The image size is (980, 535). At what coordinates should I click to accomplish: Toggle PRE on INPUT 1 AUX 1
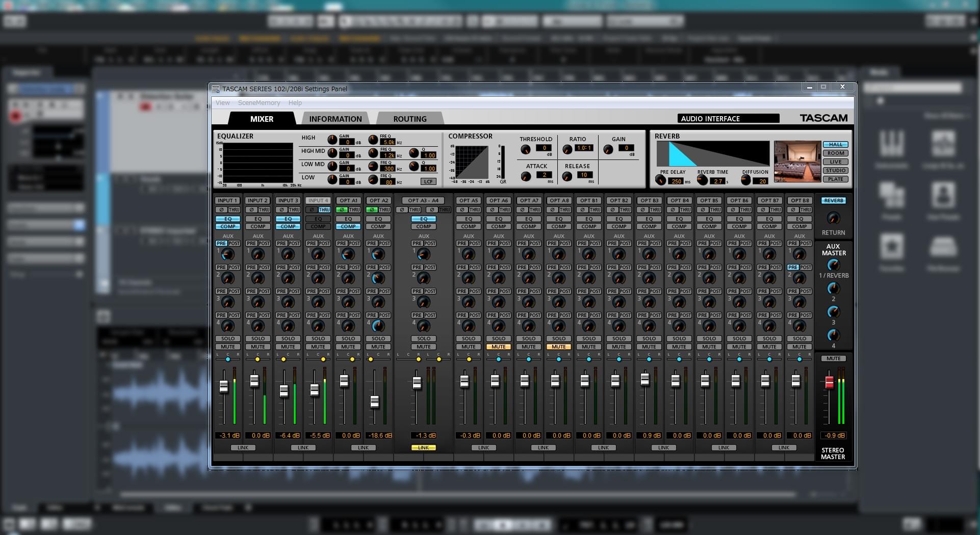221,243
